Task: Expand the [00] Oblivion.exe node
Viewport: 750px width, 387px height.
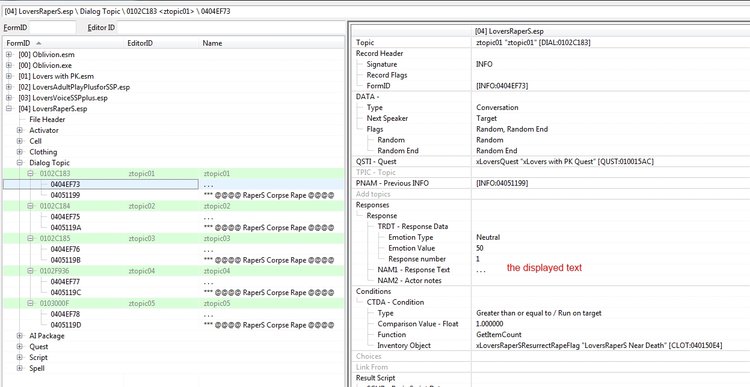Action: point(9,66)
